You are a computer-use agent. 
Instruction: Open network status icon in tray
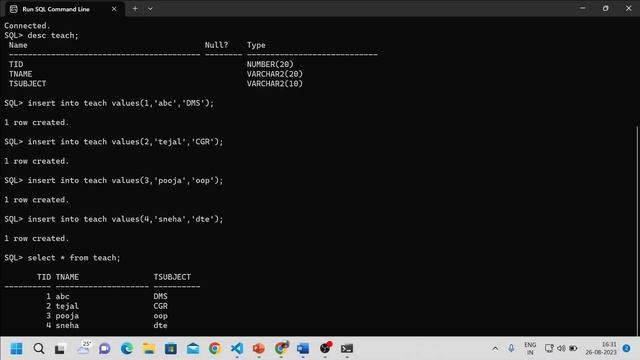click(549, 349)
